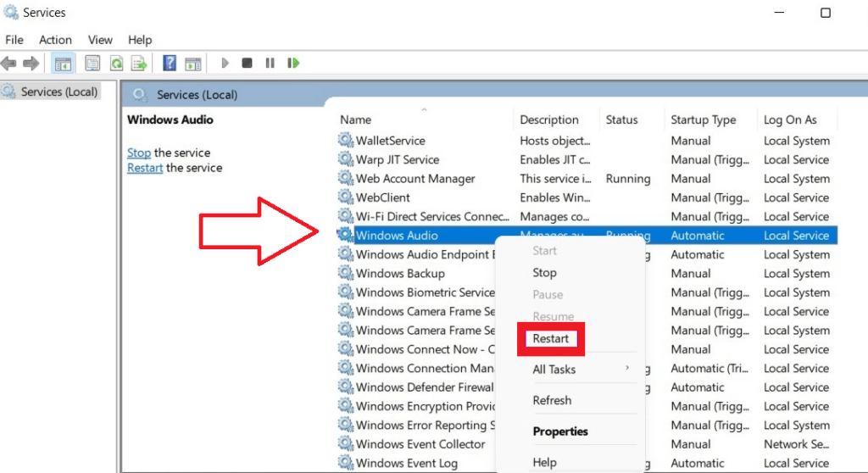Viewport: 868px width, 473px height.
Task: Click the Windows Biometric Service row name
Action: click(426, 292)
